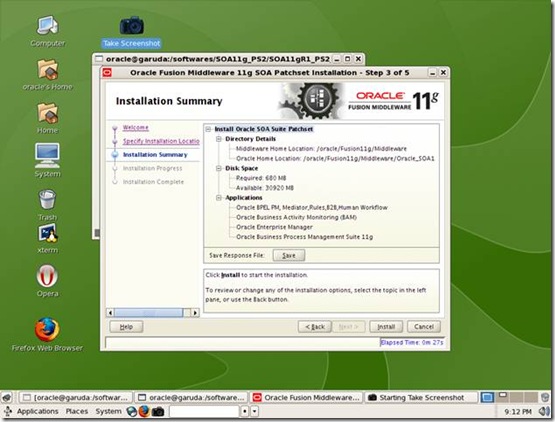Click the Specify Installation Location step link
This screenshot has height=422, width=555.
point(161,141)
